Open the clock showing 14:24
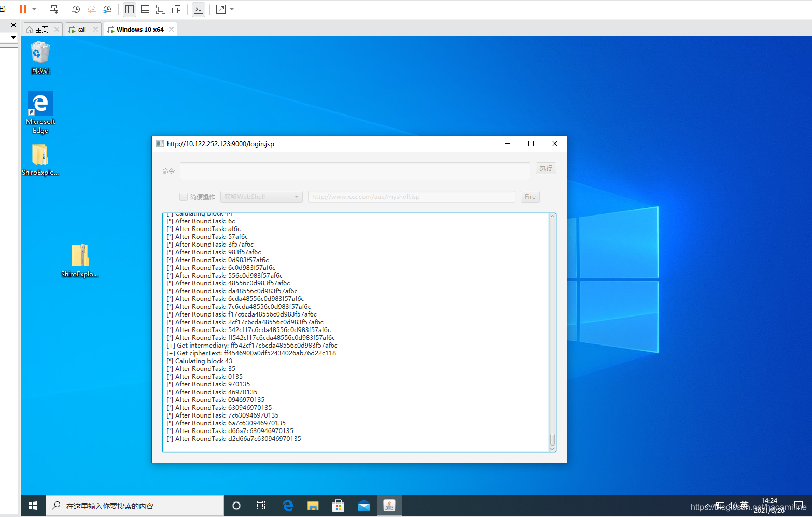Image resolution: width=812 pixels, height=517 pixels. pyautogui.click(x=769, y=506)
